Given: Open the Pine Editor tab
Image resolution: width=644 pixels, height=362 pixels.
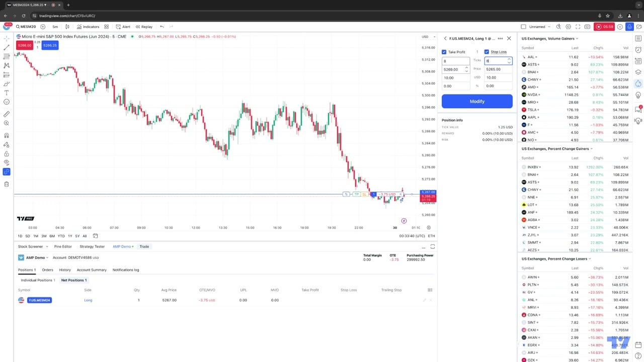Looking at the screenshot, I should point(63,246).
